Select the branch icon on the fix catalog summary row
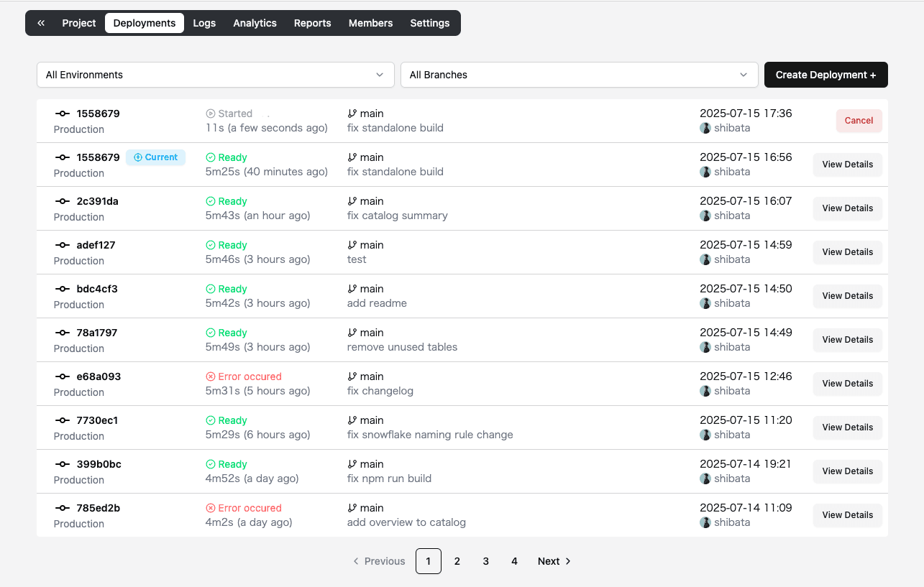 tap(350, 200)
